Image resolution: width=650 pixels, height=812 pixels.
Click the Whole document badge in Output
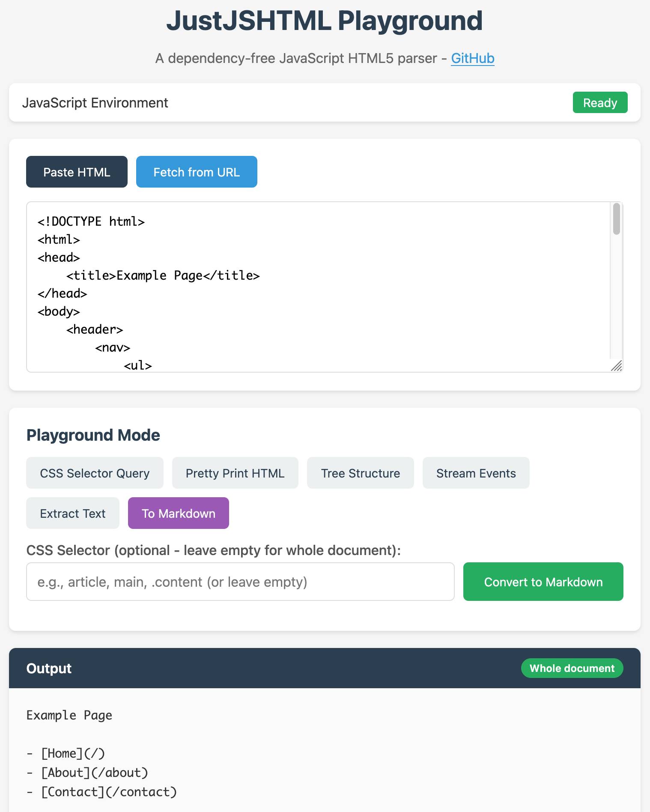coord(572,668)
